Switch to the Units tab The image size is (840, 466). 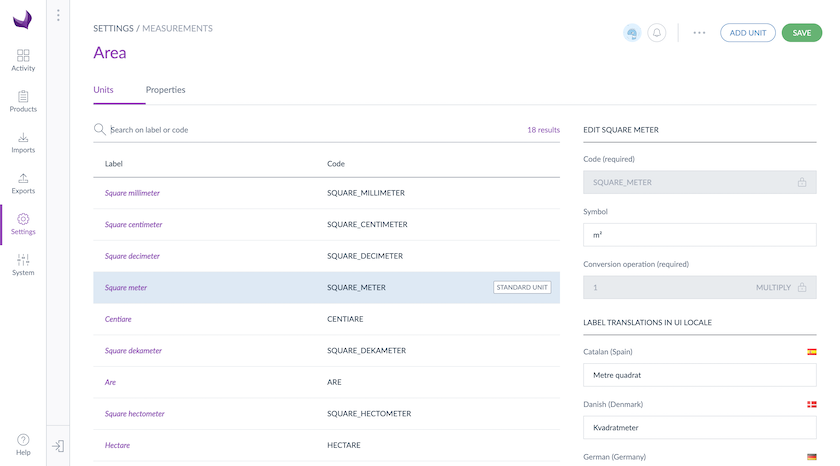coord(103,89)
